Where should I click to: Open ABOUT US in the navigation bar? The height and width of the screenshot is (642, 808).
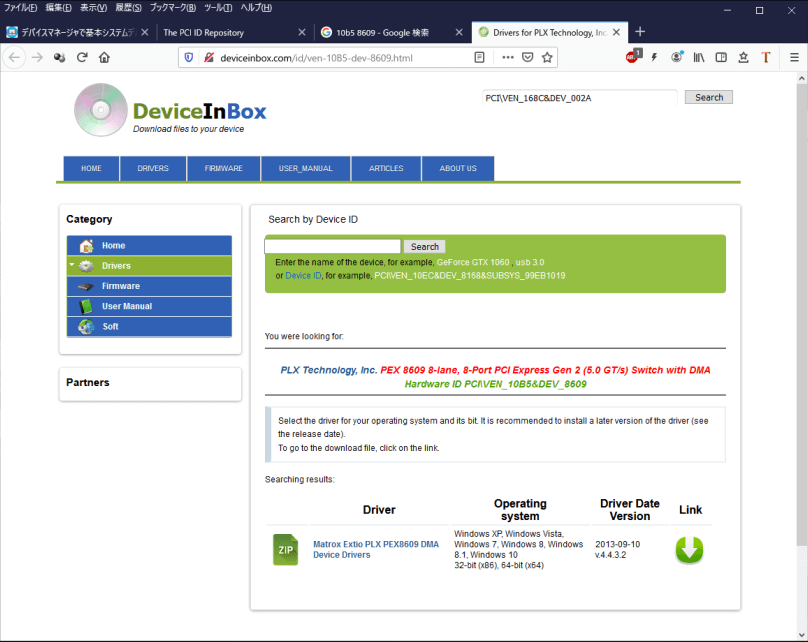pos(458,168)
